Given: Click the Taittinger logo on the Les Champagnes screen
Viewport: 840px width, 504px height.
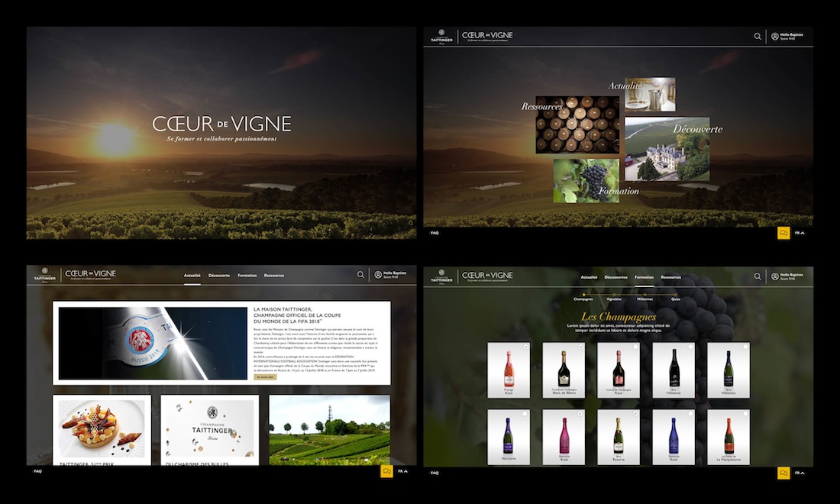Looking at the screenshot, I should 441,277.
